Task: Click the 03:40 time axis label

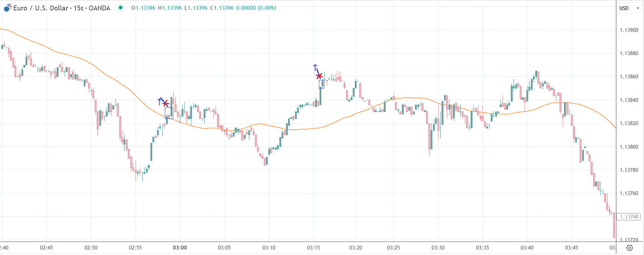Action: coord(527,248)
